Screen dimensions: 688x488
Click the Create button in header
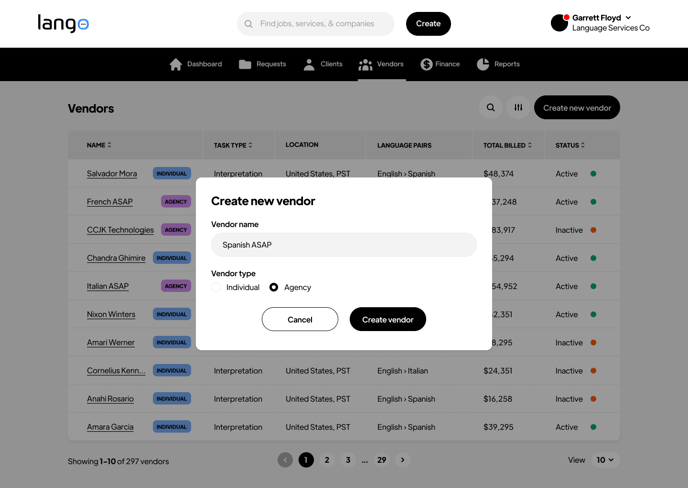pyautogui.click(x=428, y=24)
